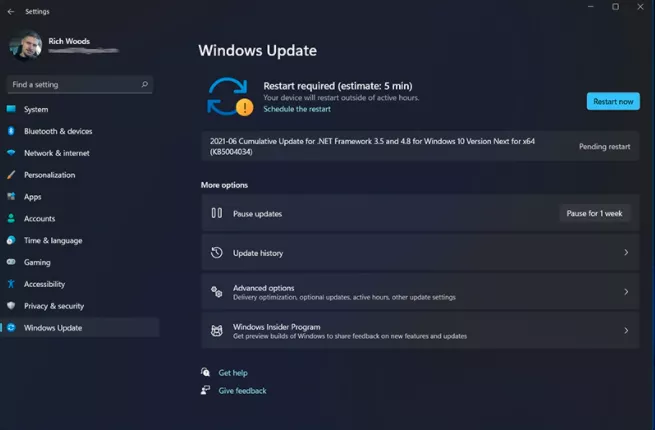Open Update history
Screen dimensions: 655x430
point(420,252)
